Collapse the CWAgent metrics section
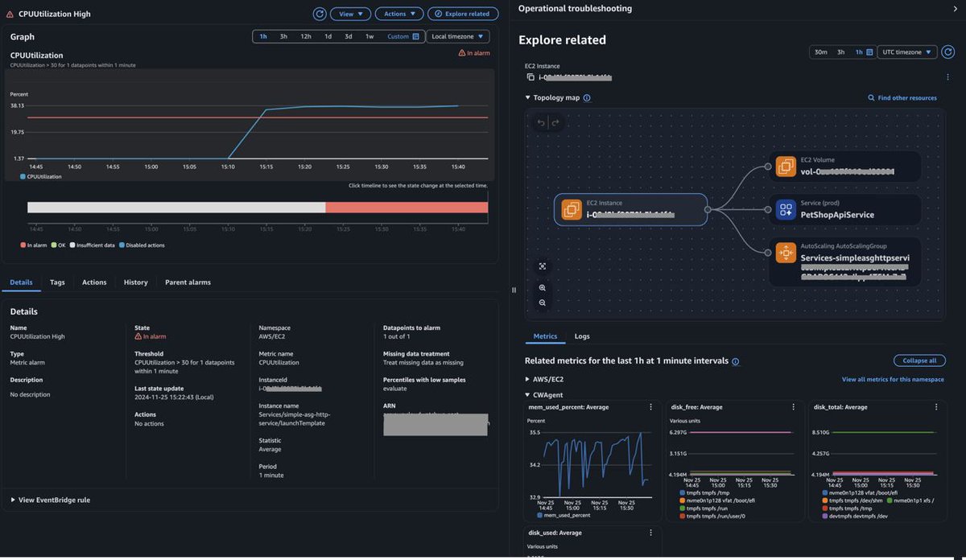Screen dimensions: 966x560 tap(528, 395)
